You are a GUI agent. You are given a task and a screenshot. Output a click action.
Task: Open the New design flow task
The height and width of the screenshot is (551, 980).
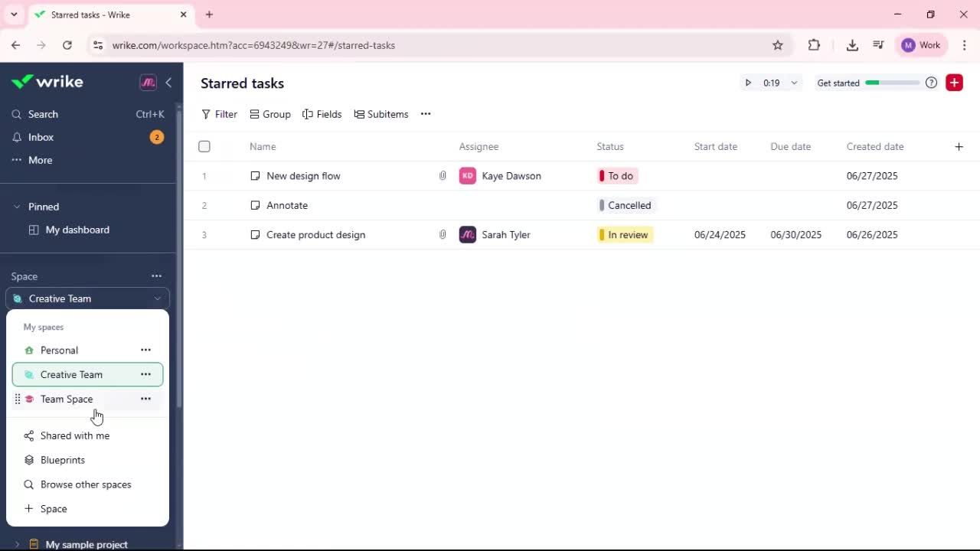pos(303,176)
